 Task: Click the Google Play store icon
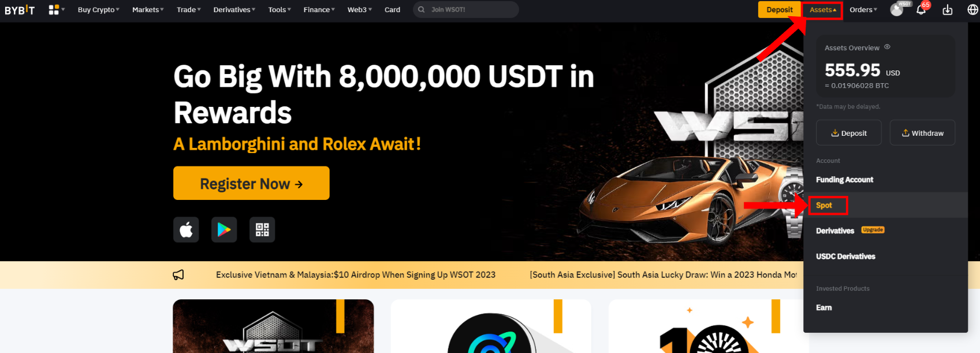pos(224,230)
